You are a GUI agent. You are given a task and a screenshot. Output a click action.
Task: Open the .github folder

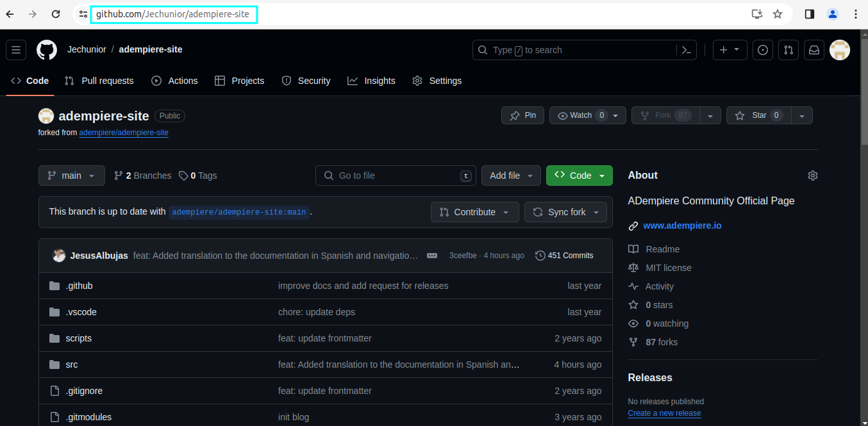tap(79, 286)
